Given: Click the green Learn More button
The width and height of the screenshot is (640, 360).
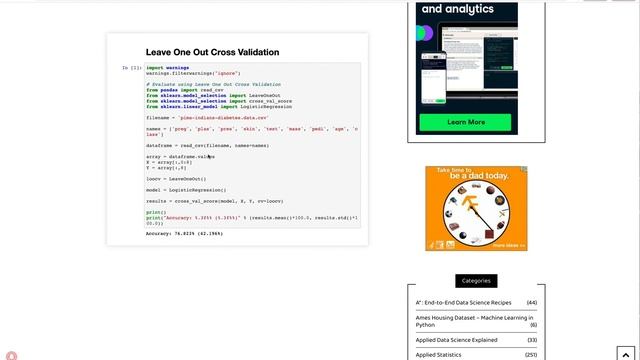Looking at the screenshot, I should click(465, 122).
